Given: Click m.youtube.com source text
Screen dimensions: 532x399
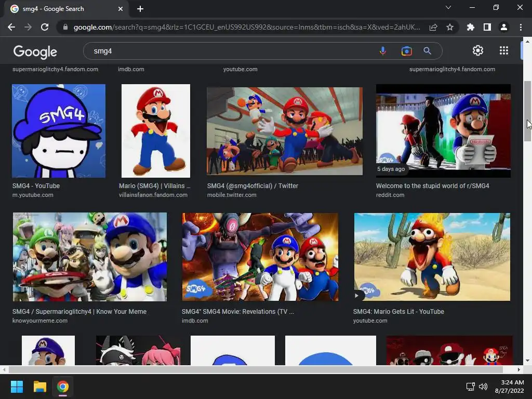Looking at the screenshot, I should pos(33,195).
